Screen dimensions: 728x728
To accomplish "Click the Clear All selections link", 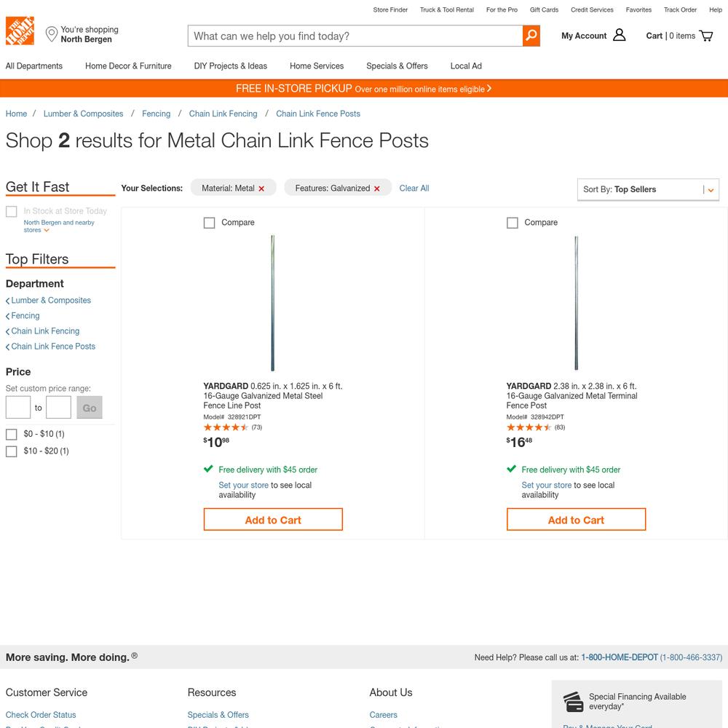I will pos(414,188).
